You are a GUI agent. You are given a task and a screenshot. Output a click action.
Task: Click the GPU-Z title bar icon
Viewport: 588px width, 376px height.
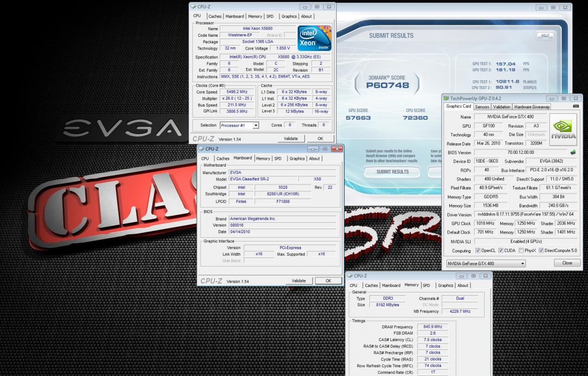(x=446, y=98)
